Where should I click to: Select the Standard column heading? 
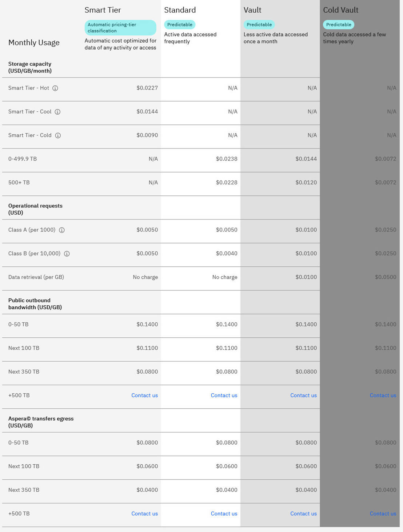(180, 10)
